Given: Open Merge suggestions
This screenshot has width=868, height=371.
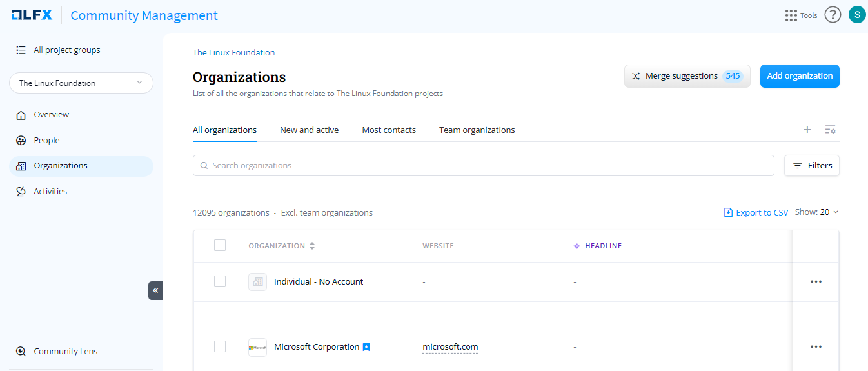Looking at the screenshot, I should (x=687, y=76).
